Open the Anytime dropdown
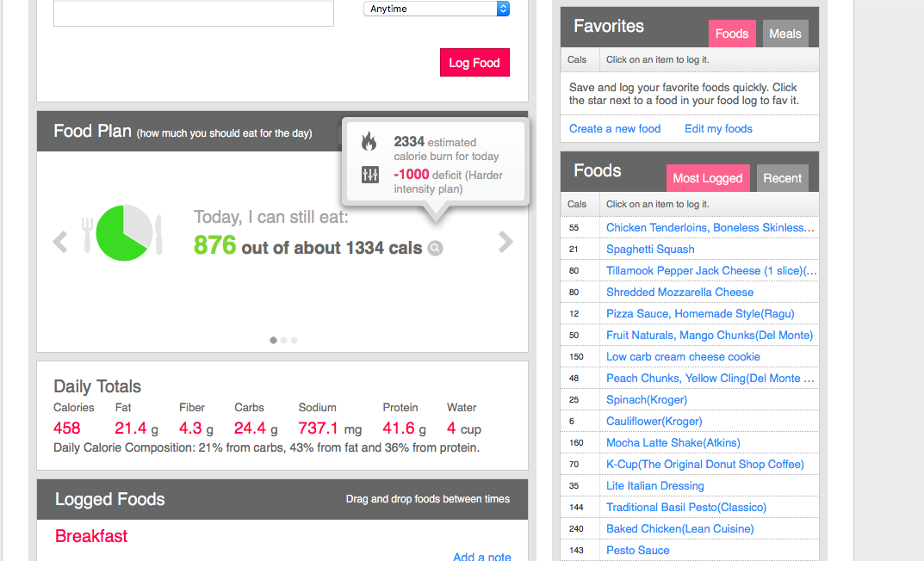924x561 pixels. click(437, 9)
